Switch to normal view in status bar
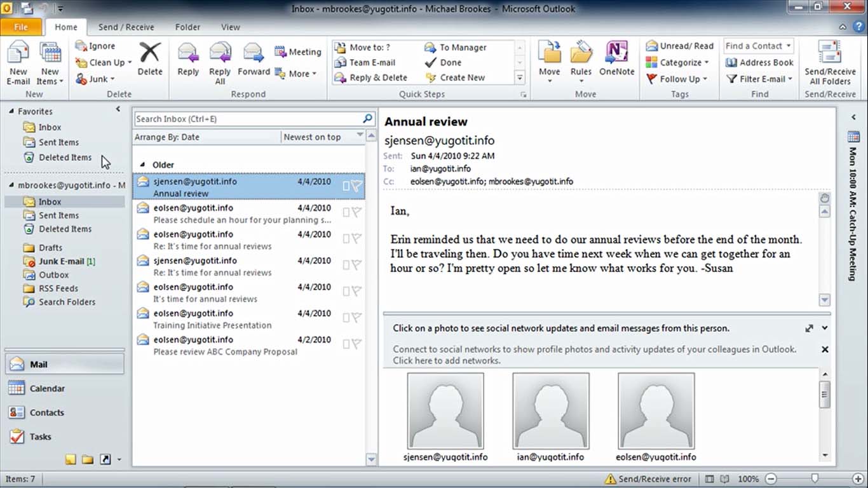The width and height of the screenshot is (868, 488). coord(710,479)
